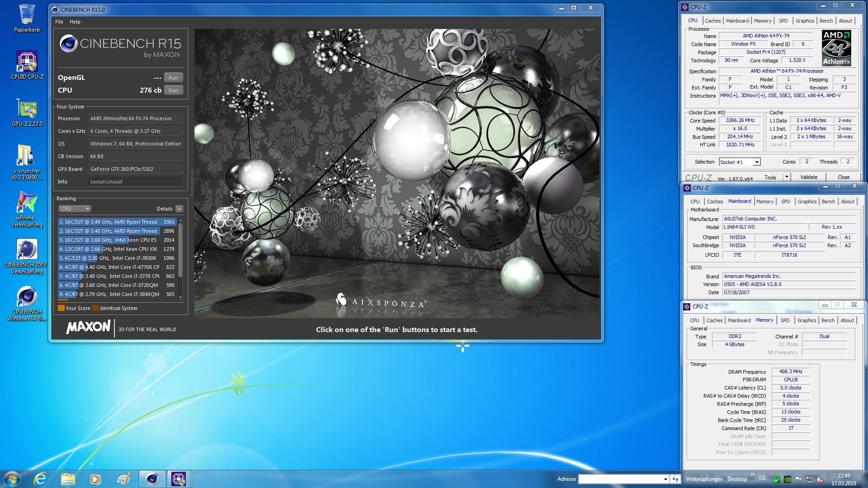Click the NVIDIA tray icon
Screen dimensions: 868x488
[x=787, y=479]
